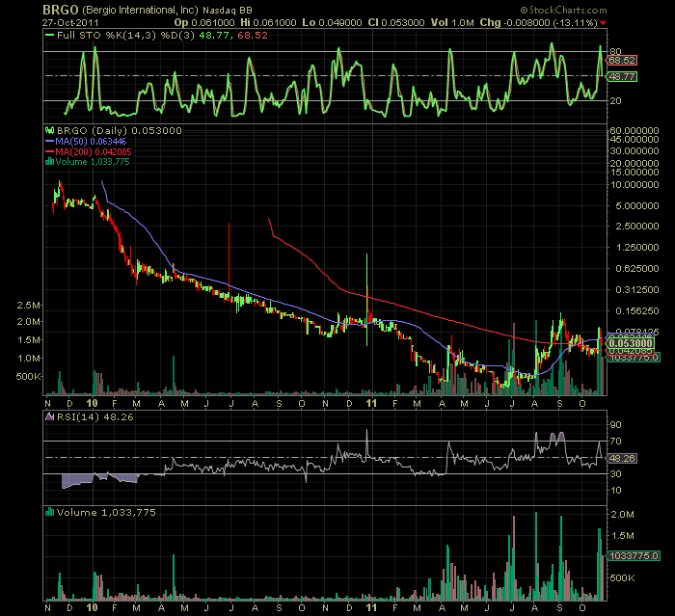
Task: Click the candlestick icon beside BRGO (Daily)
Action: coord(50,130)
